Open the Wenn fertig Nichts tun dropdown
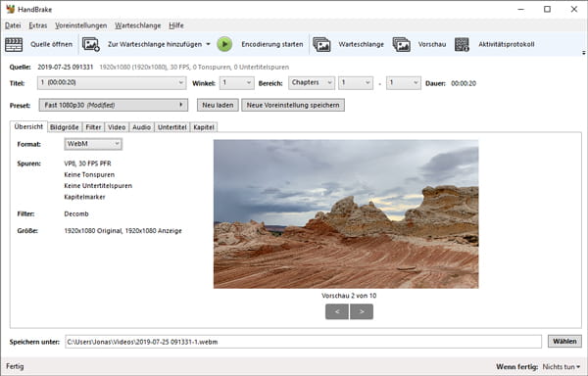 (x=562, y=366)
